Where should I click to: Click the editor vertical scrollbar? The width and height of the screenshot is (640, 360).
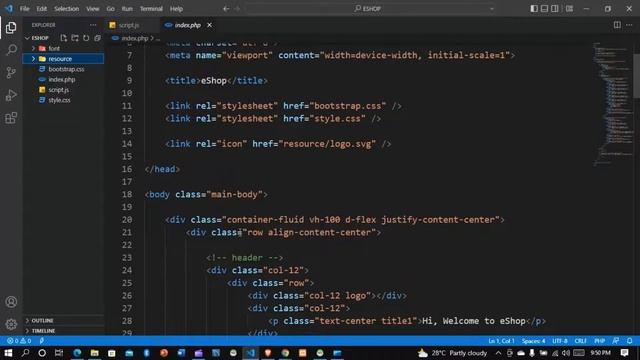click(636, 76)
